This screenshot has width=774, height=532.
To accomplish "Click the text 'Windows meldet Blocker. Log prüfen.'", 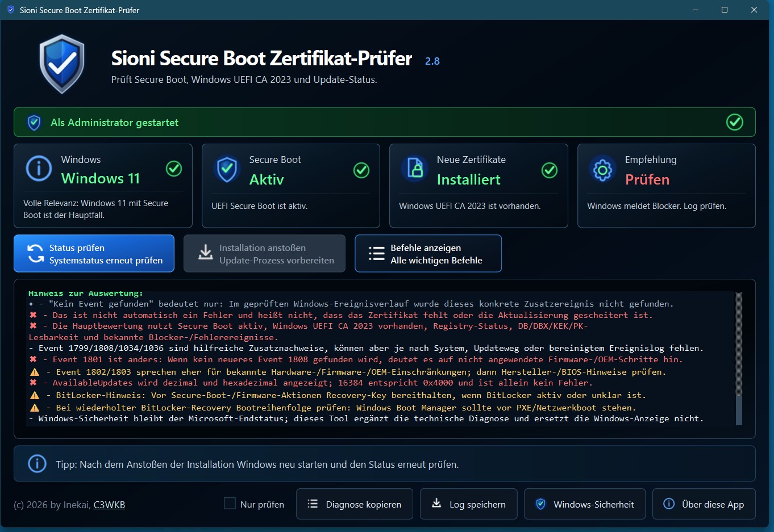I will (x=657, y=206).
